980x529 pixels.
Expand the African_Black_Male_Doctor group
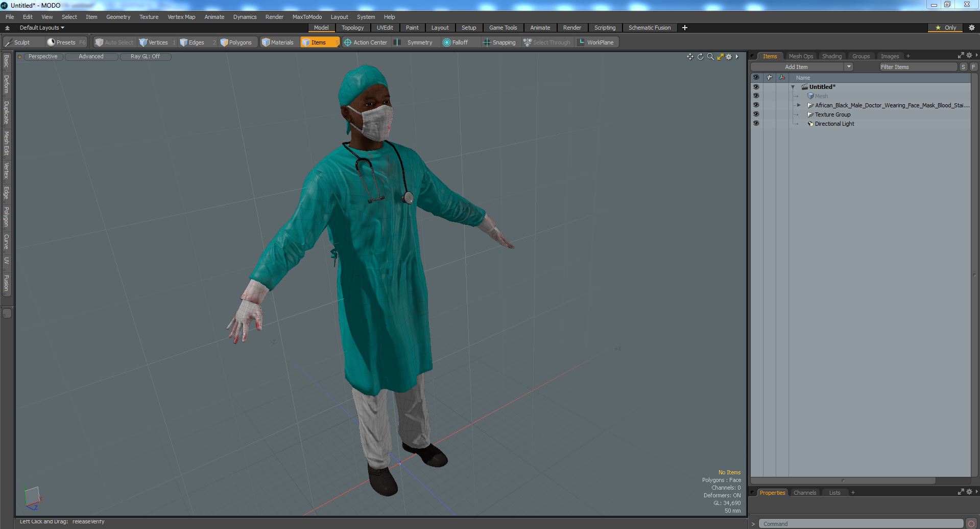799,105
